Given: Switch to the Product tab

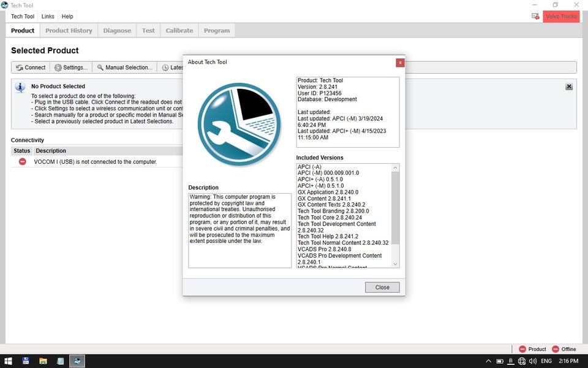Looking at the screenshot, I should pyautogui.click(x=23, y=31).
